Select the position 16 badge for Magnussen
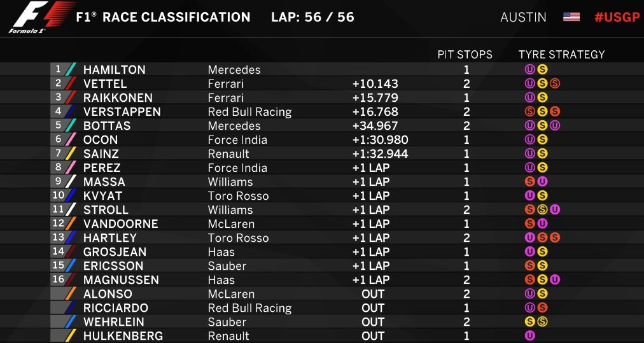 click(59, 280)
